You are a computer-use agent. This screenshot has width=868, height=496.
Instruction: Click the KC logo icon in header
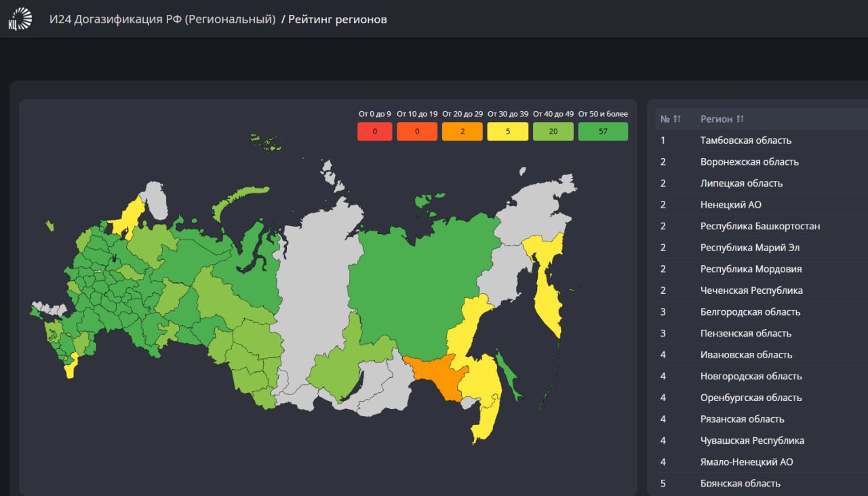pos(20,19)
